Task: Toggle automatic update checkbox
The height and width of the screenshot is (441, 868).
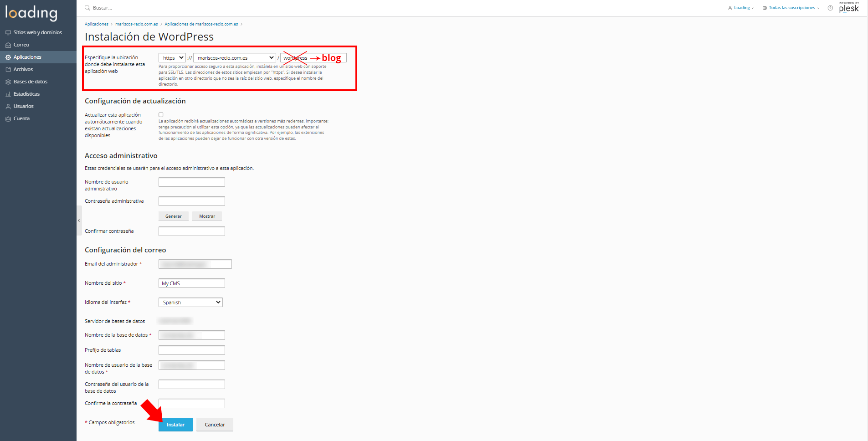Action: [x=161, y=115]
